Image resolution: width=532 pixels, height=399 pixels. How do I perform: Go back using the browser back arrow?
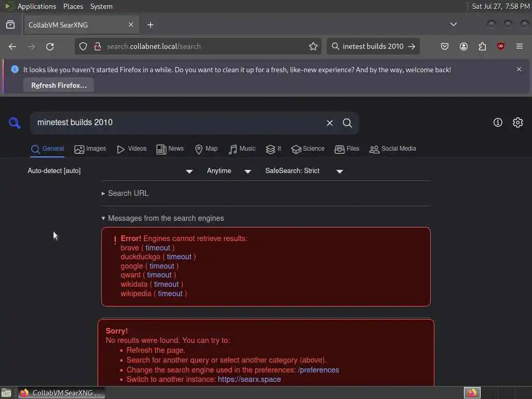pos(12,46)
